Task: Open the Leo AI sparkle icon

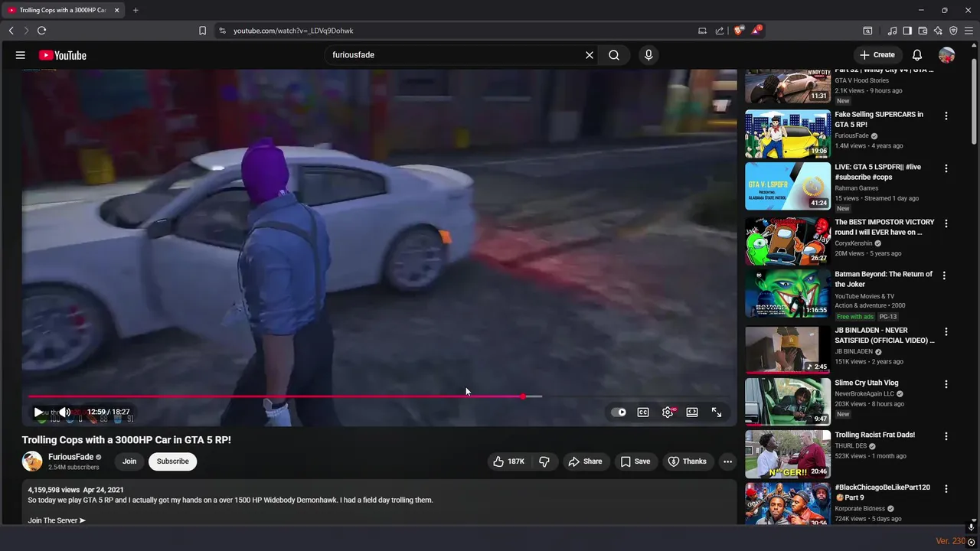Action: click(938, 31)
